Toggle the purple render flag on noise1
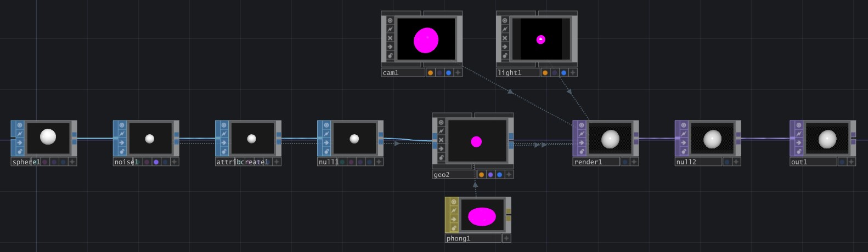This screenshot has height=252, width=868. (x=156, y=162)
